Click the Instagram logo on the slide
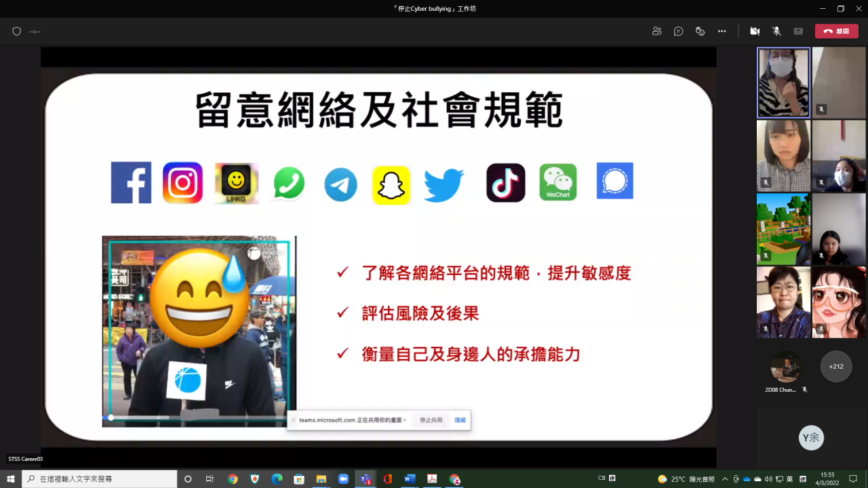The height and width of the screenshot is (488, 868). [x=182, y=182]
